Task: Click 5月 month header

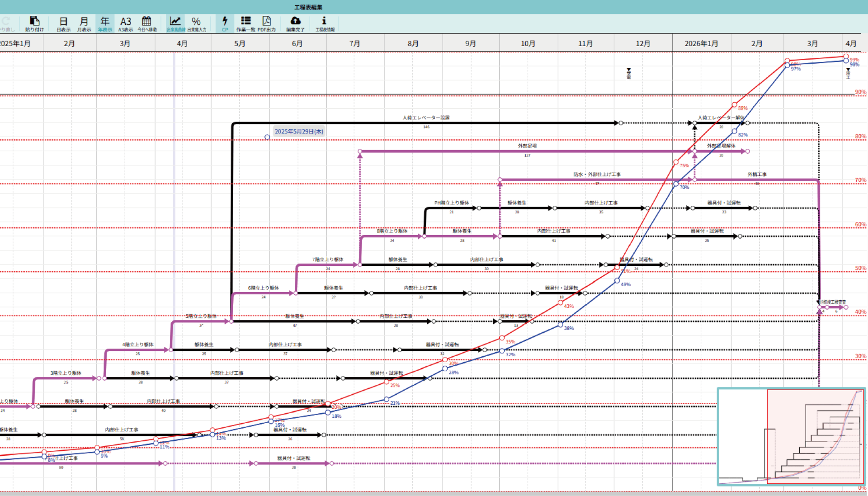Action: click(x=240, y=43)
